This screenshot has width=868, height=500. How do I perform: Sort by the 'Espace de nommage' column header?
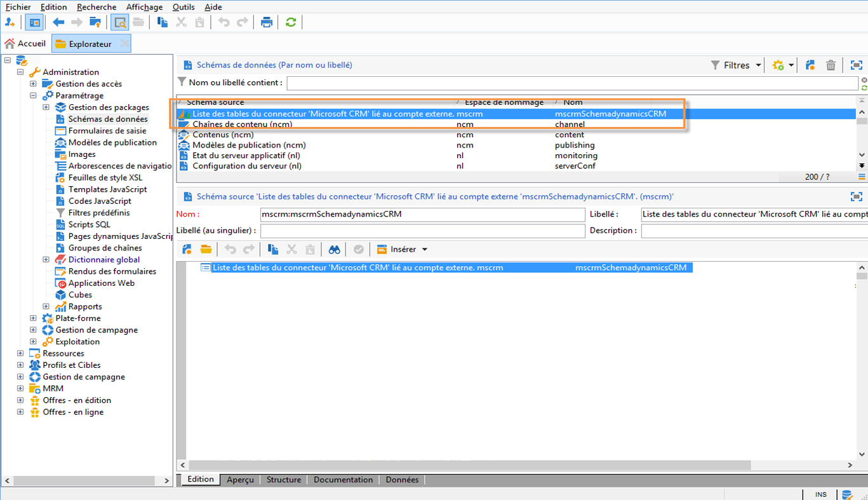(504, 102)
